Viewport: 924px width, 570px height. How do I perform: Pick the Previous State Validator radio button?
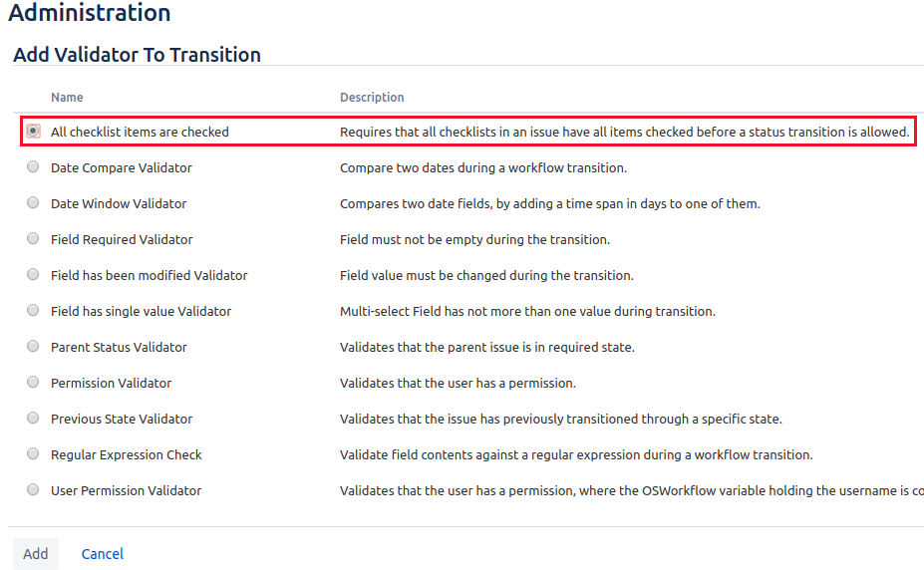[33, 418]
